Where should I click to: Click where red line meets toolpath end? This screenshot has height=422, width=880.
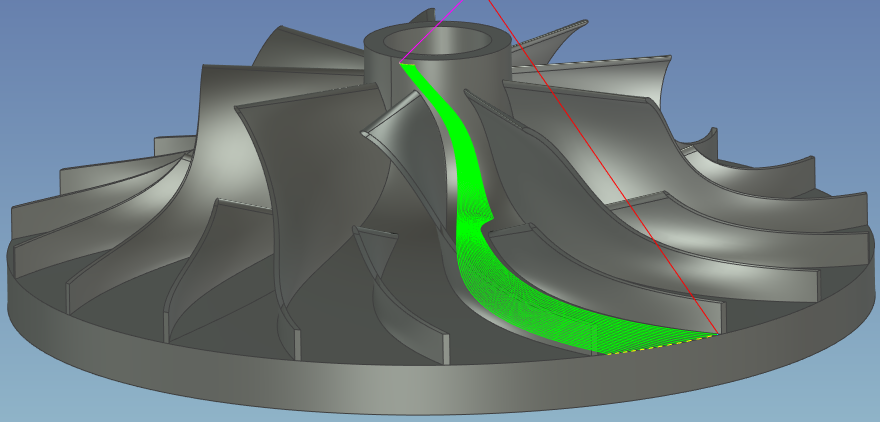718,333
